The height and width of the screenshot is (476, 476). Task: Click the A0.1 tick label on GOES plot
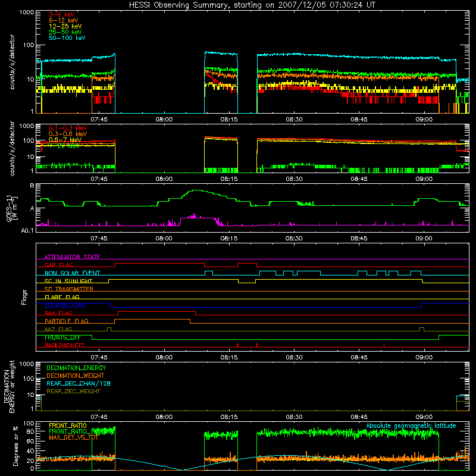27,230
